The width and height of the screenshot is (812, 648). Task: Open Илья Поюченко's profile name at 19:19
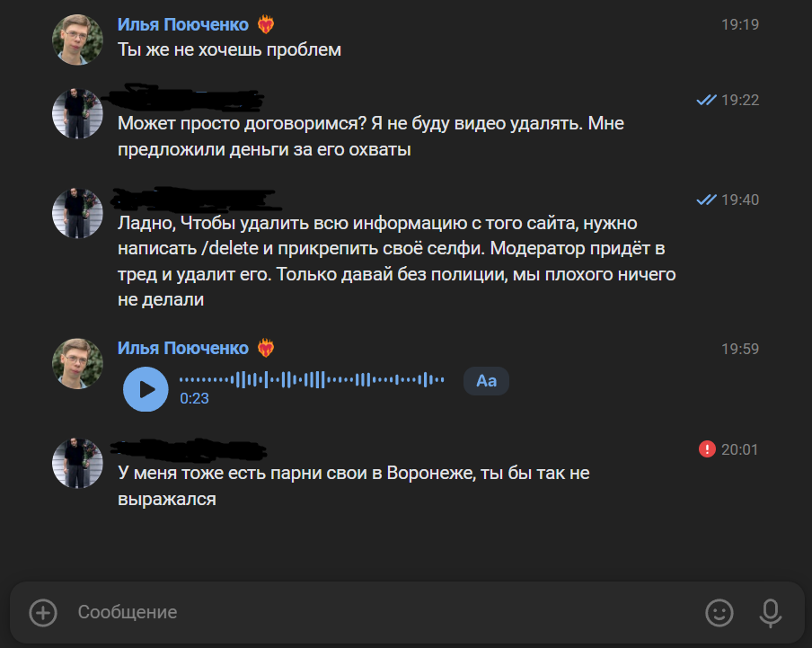point(183,24)
